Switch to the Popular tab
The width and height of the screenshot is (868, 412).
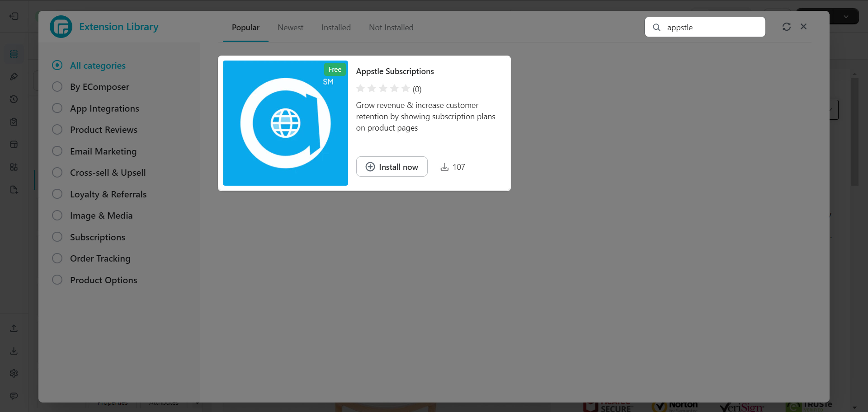[245, 28]
